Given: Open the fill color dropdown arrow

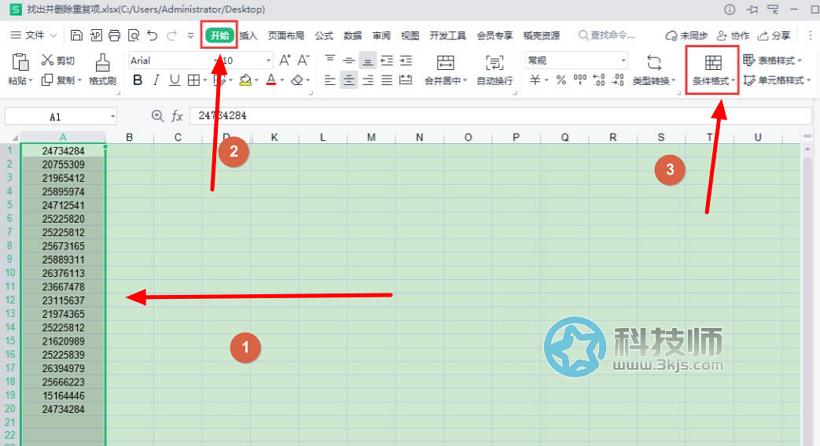Looking at the screenshot, I should click(x=256, y=80).
